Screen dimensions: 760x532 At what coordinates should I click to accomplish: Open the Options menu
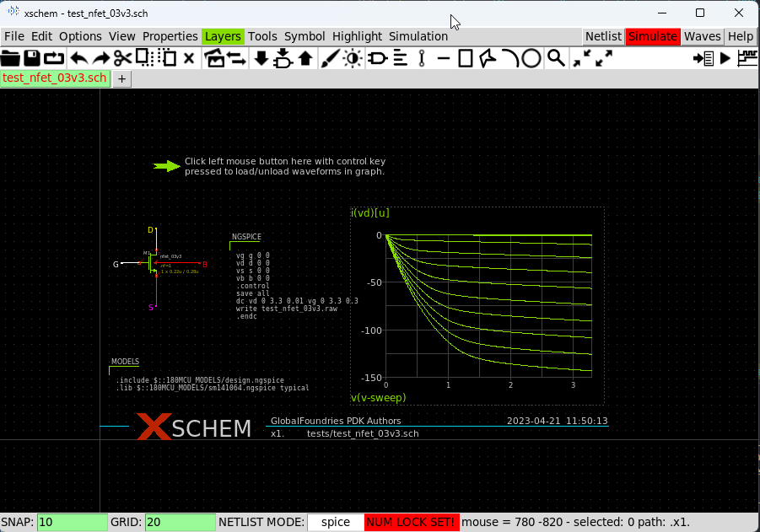coord(80,36)
